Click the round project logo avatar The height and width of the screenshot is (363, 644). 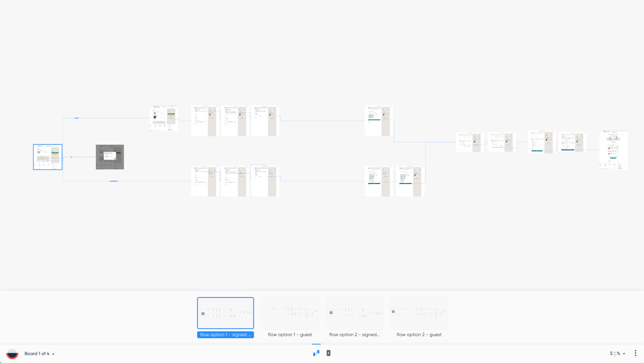[12, 353]
